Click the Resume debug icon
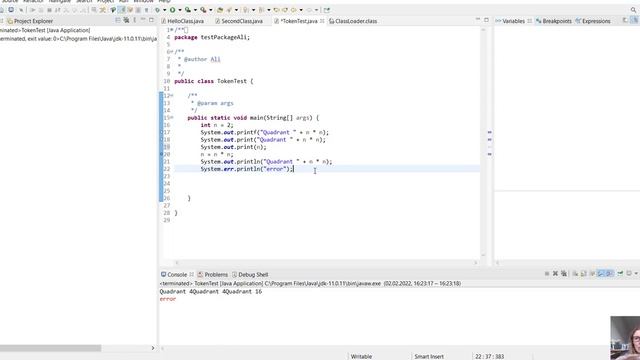Viewport: 640px width, 360px height. (x=33, y=10)
